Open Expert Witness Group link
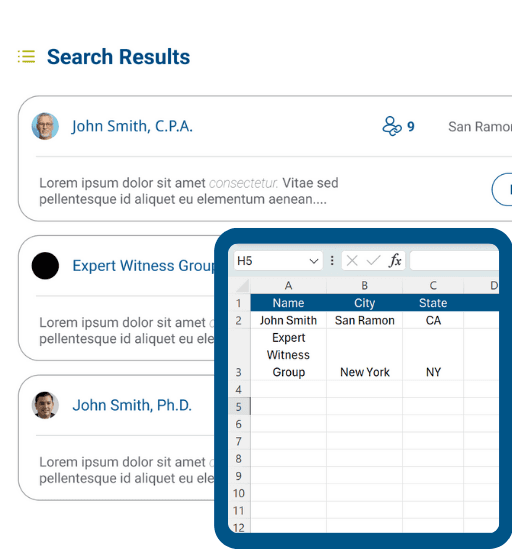The image size is (512, 549). (x=144, y=266)
